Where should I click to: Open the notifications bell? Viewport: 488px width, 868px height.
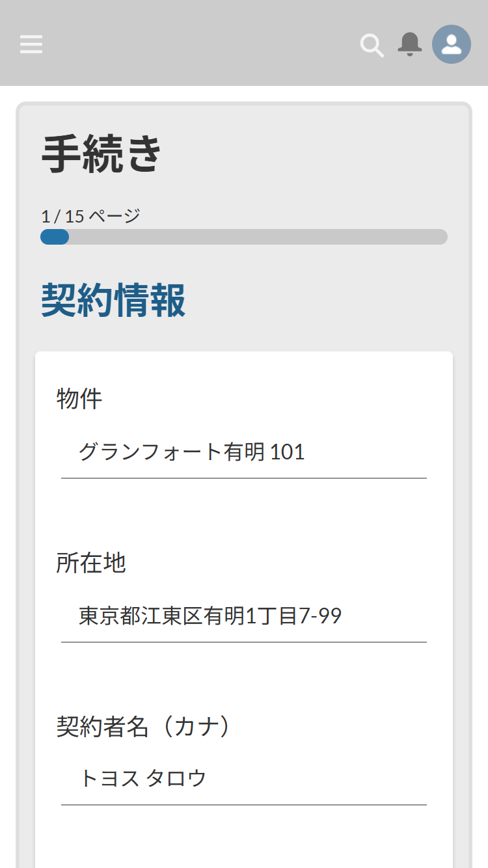tap(410, 44)
